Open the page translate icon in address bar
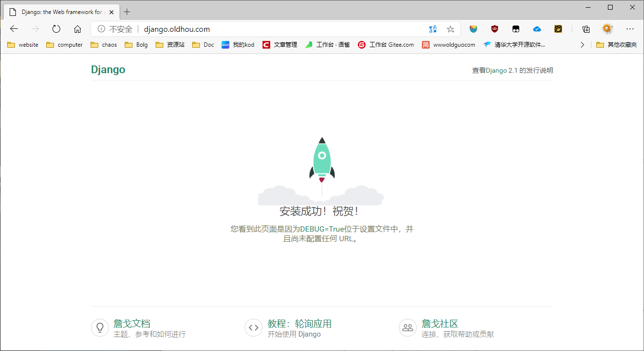 pos(433,29)
